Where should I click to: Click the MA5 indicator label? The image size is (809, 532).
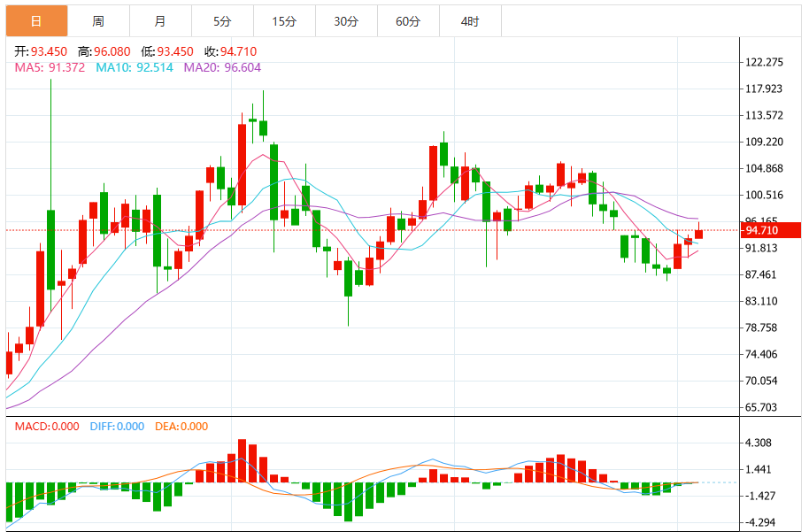tap(50, 67)
